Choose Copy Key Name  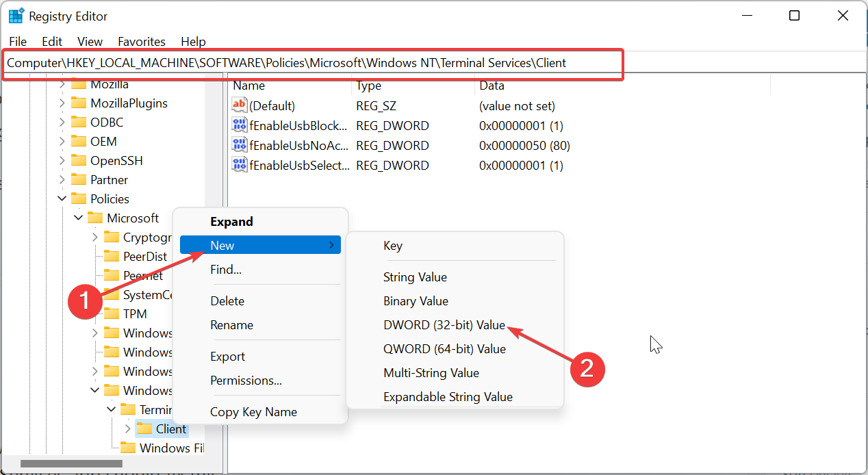(x=260, y=412)
